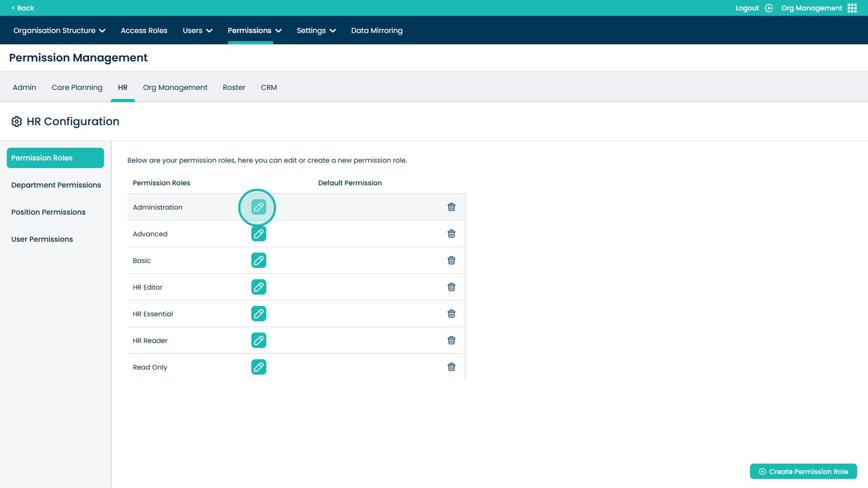The image size is (868, 488).
Task: Edit the Administration permission role
Action: [259, 207]
